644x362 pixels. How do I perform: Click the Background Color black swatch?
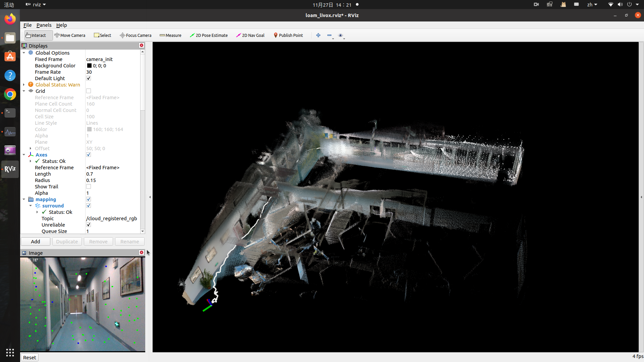(89, 65)
